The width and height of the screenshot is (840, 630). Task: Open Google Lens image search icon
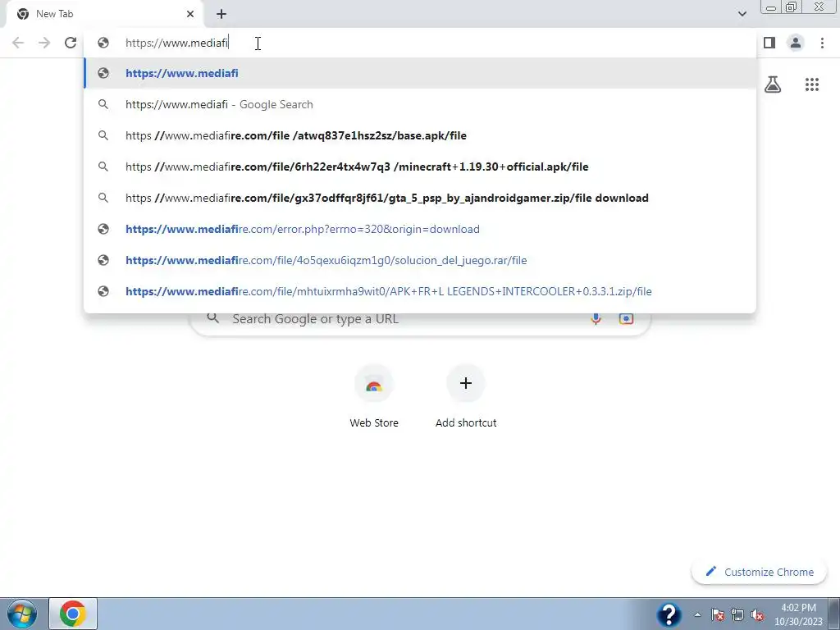(626, 319)
